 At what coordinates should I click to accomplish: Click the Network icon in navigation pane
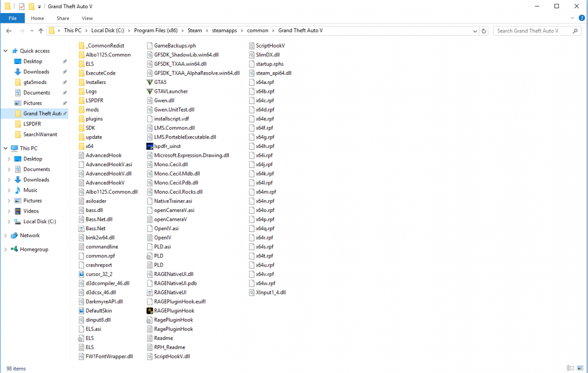[x=14, y=236]
